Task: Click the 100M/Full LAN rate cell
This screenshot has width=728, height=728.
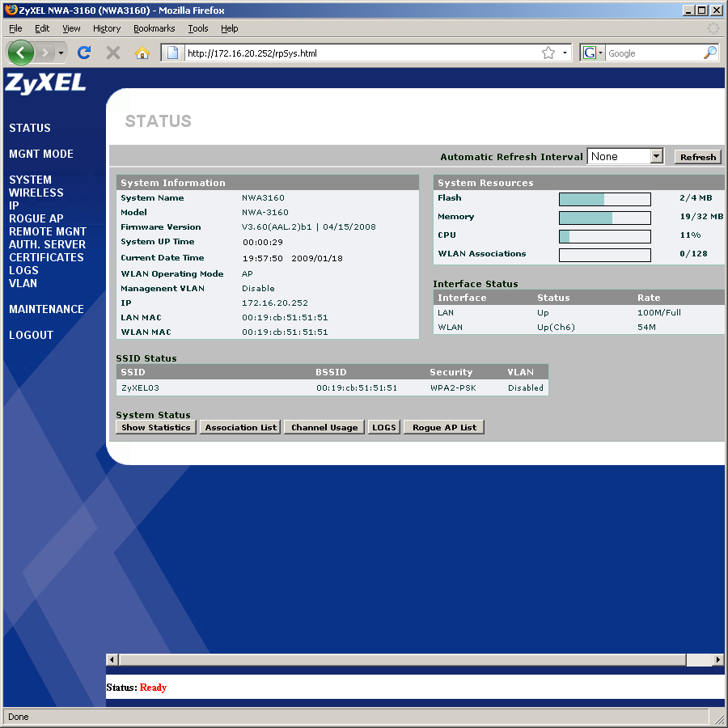Action: click(658, 312)
